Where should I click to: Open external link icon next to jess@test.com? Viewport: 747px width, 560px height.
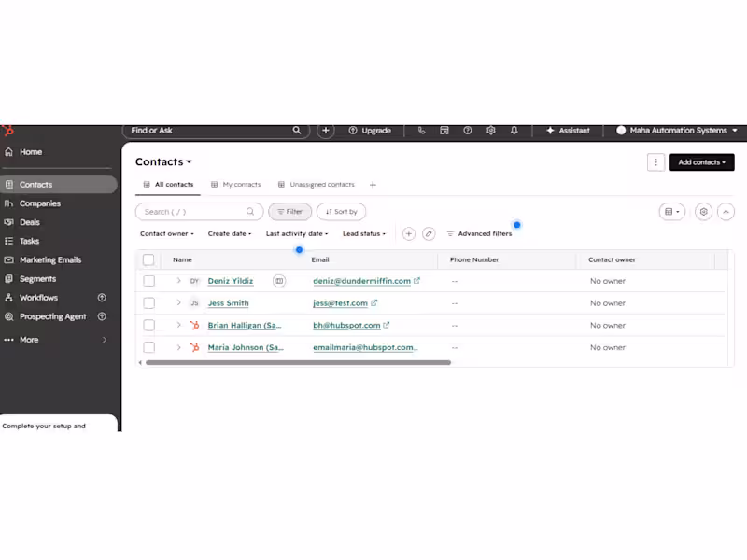[x=374, y=302]
